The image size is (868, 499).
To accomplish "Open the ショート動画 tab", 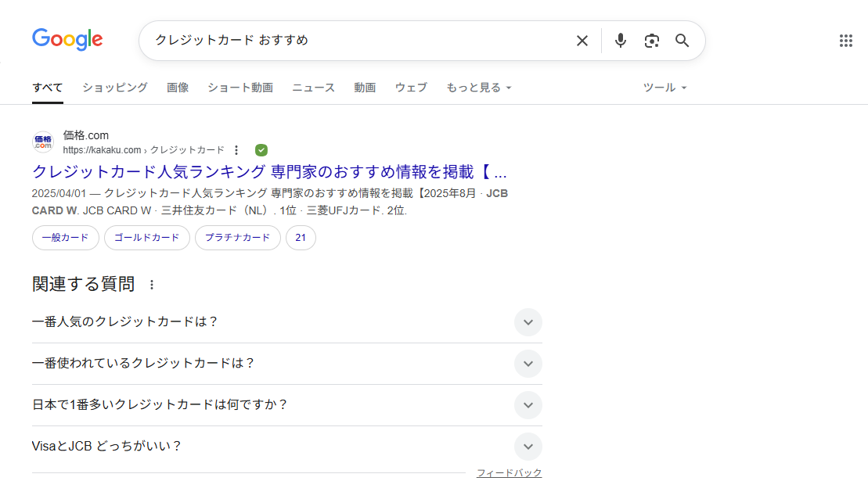I will point(240,88).
